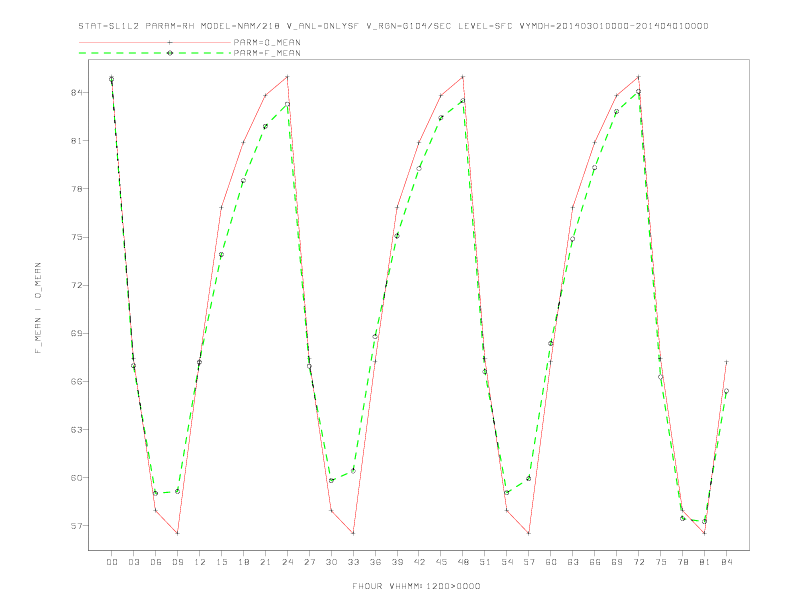Click forecast hour 24 on the horizontal axis
This screenshot has height=612, width=792.
(x=287, y=562)
